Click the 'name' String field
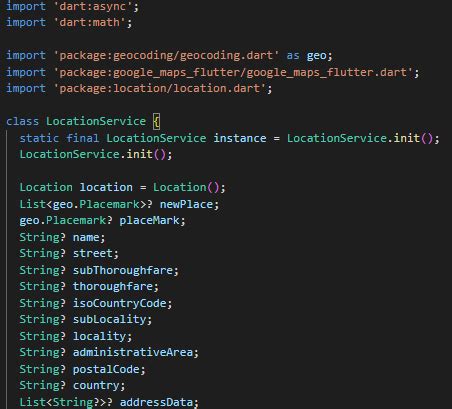452x409 pixels. coord(86,237)
